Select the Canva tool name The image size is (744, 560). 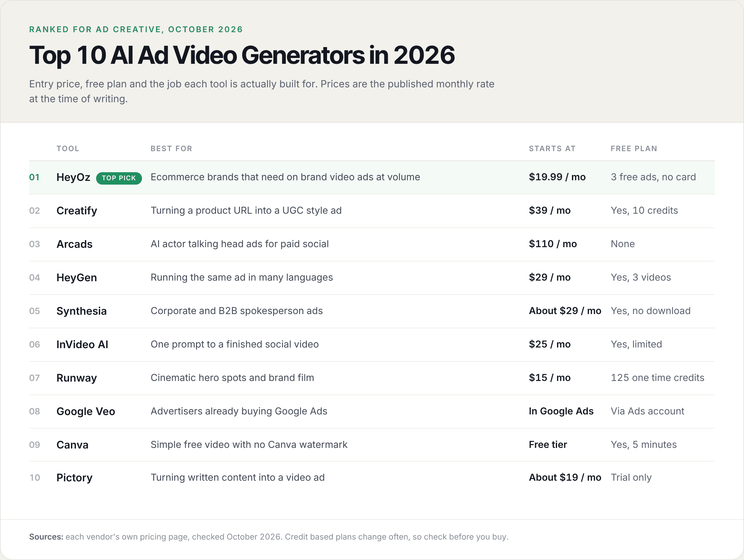pos(72,445)
